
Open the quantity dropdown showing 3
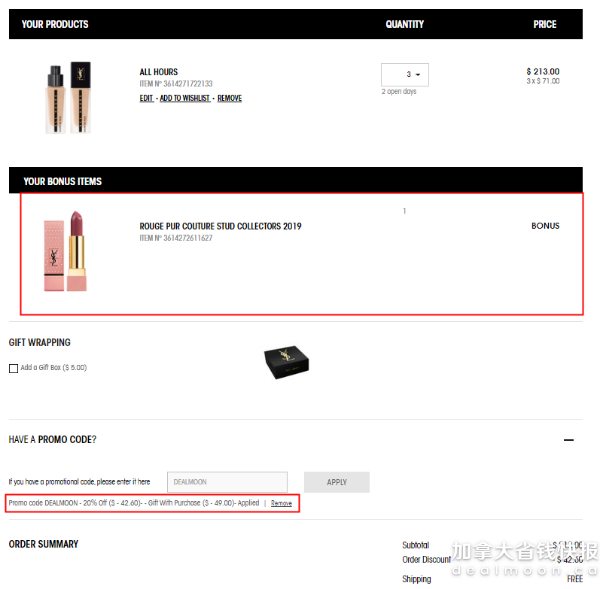pos(404,75)
